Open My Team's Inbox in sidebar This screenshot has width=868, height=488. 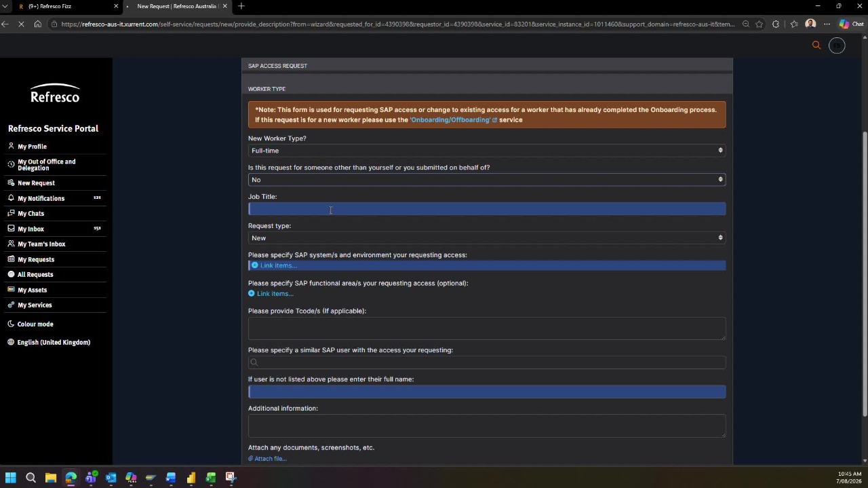coord(41,244)
